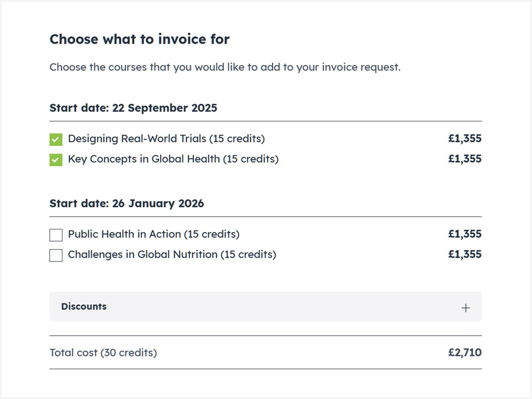The width and height of the screenshot is (532, 399).
Task: Tick Challenges in Global Nutrition checkbox
Action: (x=56, y=255)
